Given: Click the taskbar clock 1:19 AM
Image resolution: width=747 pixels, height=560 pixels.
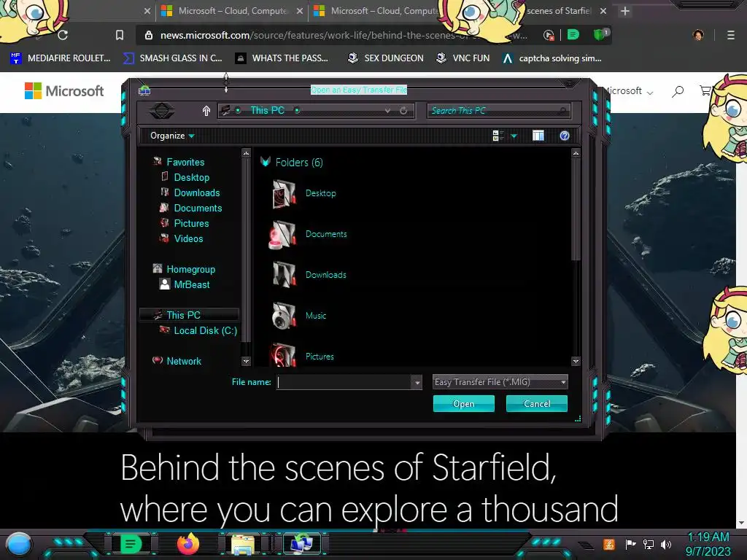Looking at the screenshot, I should tap(708, 537).
